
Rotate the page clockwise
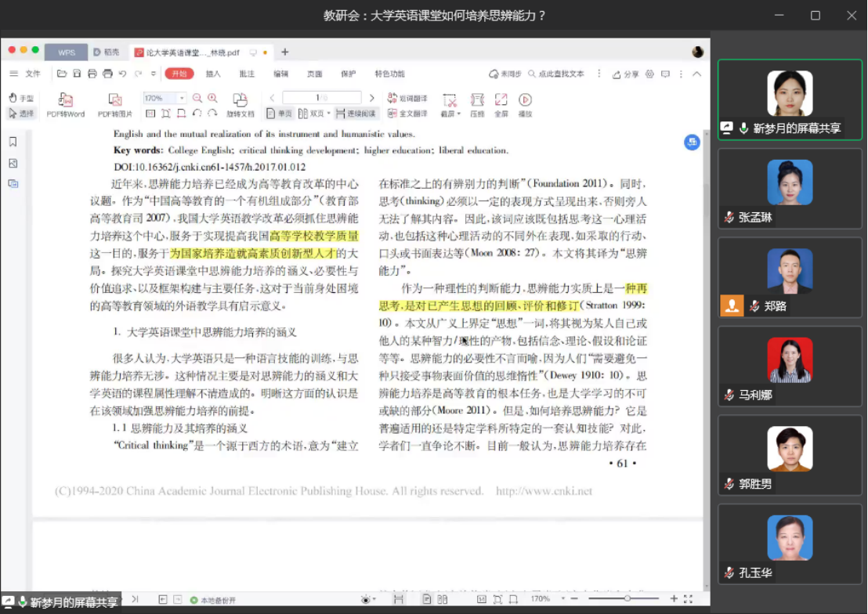click(x=212, y=114)
